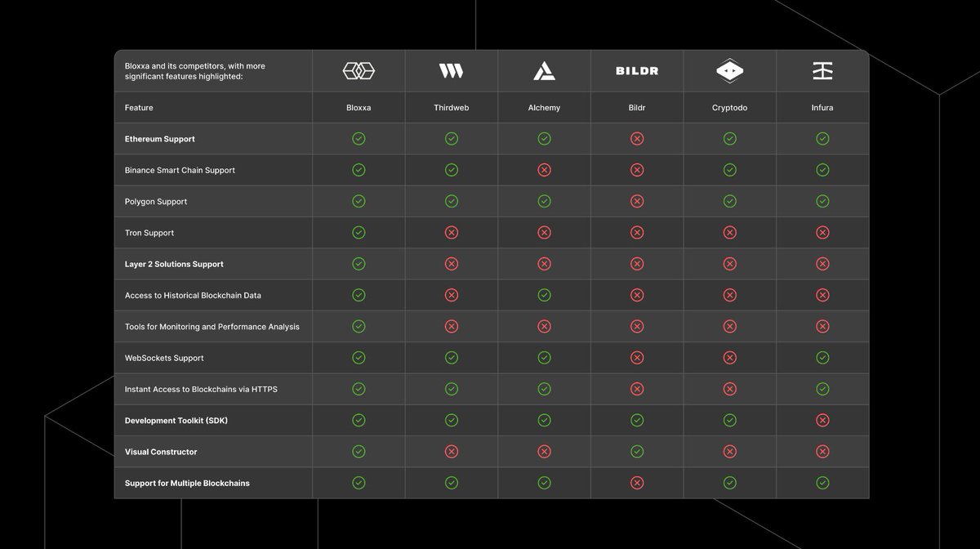Click Alchemy's cross for Binance Smart Chain Support
Screen dimensions: 980x549
click(x=544, y=170)
